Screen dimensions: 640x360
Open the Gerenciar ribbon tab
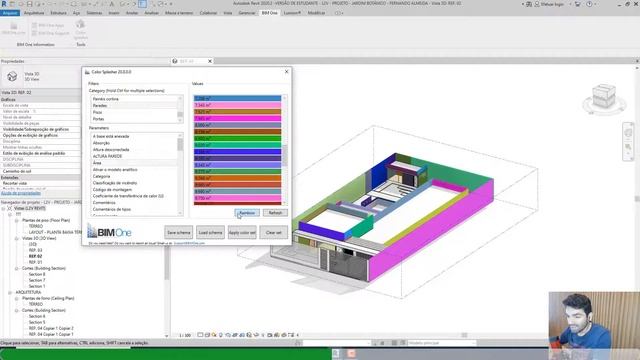pos(247,13)
